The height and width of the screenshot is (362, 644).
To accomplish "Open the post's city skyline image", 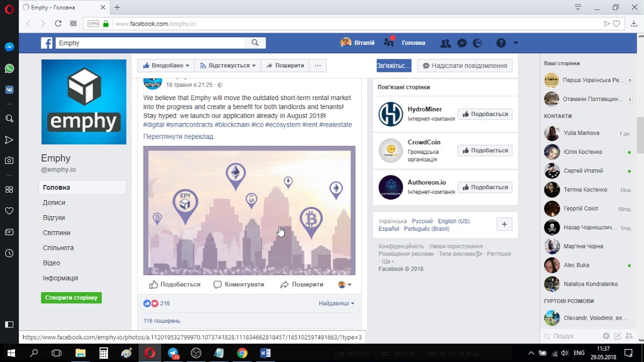I will click(249, 211).
